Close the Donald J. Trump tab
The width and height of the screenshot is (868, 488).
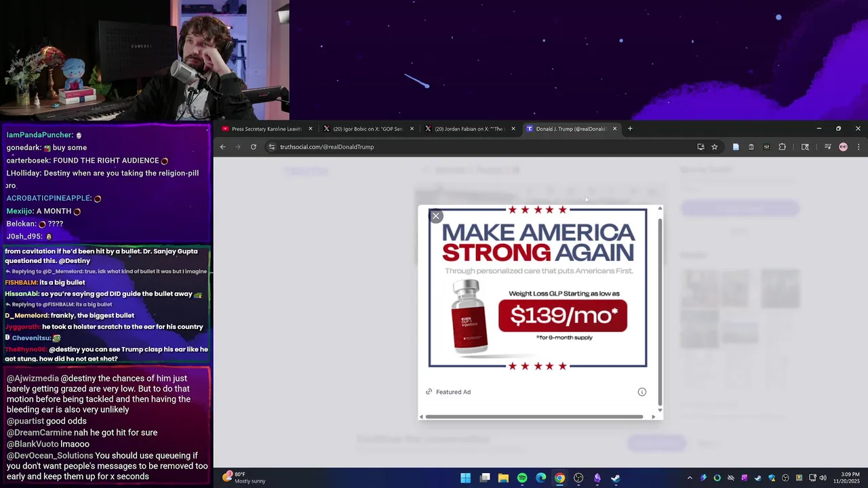(615, 129)
